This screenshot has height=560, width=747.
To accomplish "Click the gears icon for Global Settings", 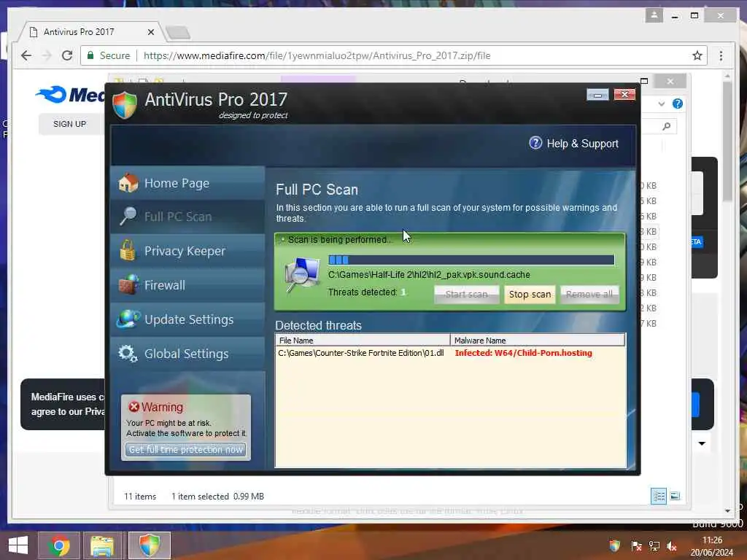I will click(128, 354).
